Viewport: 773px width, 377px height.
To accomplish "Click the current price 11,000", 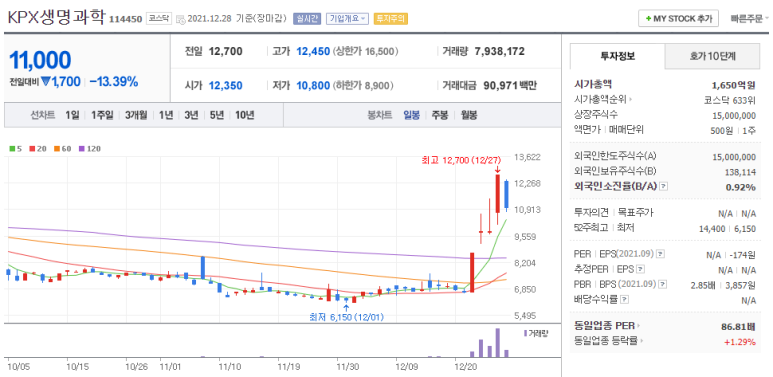I will tap(40, 60).
